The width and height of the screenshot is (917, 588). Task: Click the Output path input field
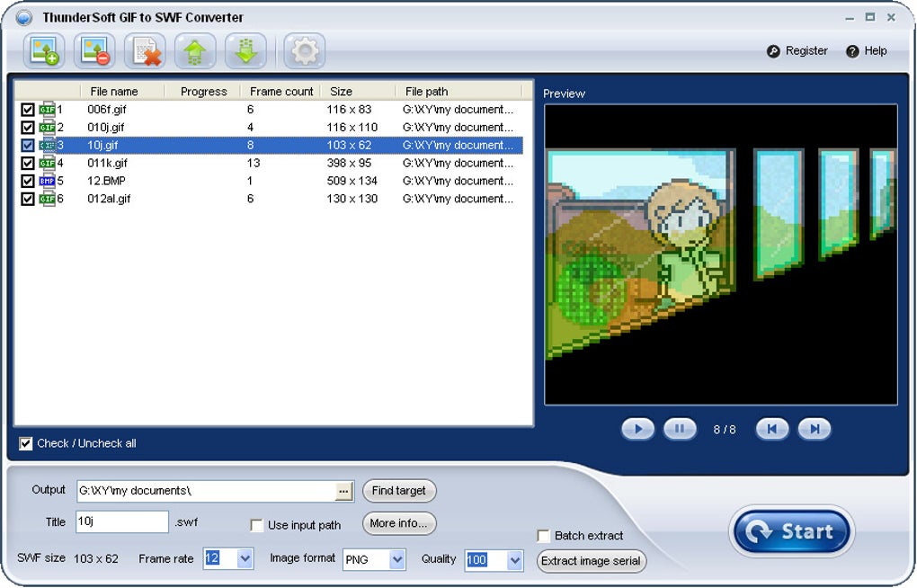pyautogui.click(x=207, y=491)
